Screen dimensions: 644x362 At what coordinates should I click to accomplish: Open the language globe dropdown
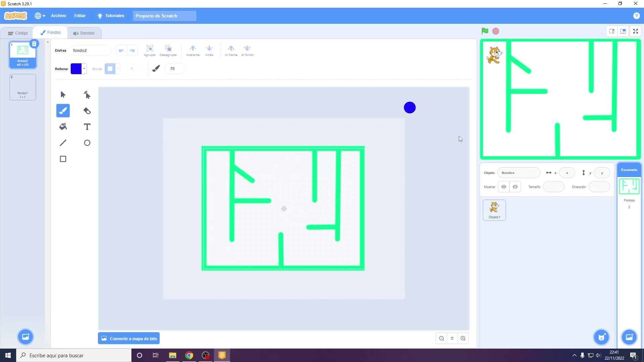tap(40, 16)
